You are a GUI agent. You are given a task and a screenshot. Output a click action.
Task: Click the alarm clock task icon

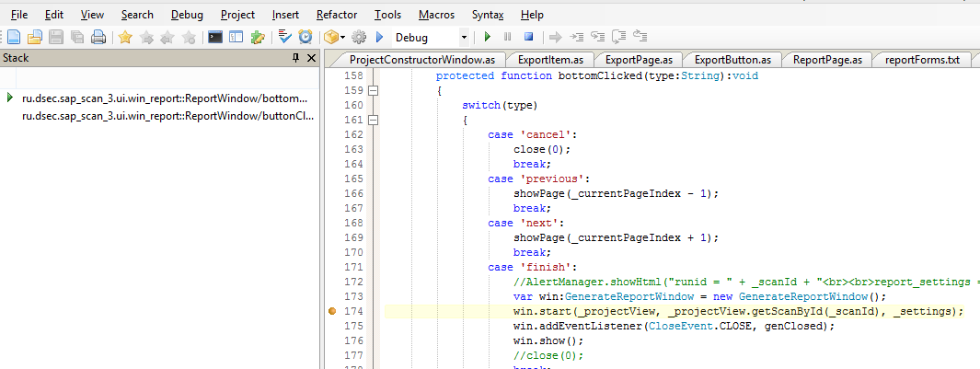click(x=305, y=38)
